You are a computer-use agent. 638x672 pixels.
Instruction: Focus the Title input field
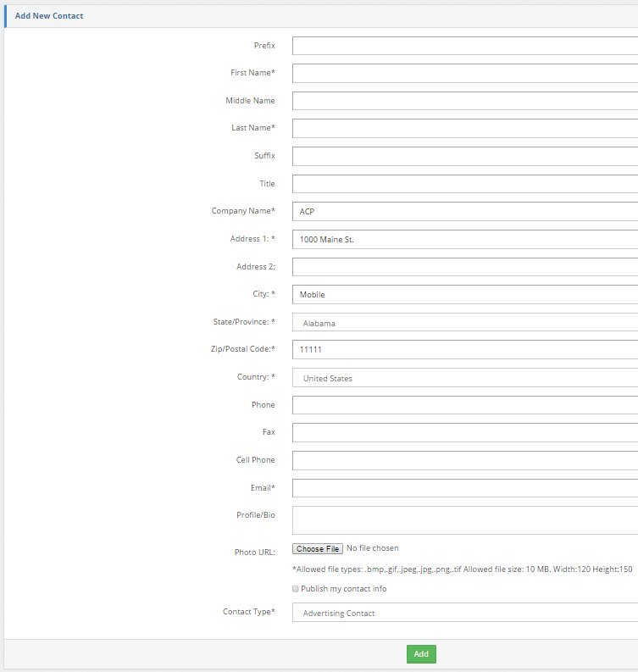[464, 184]
